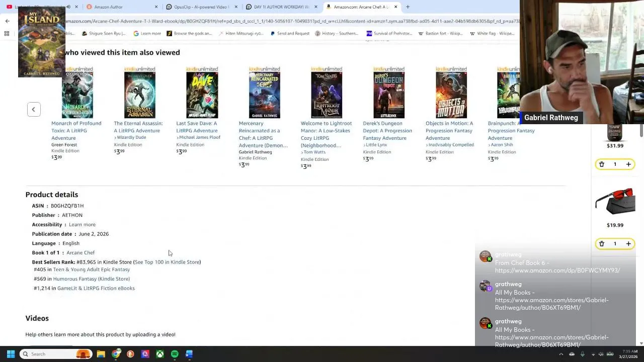Open Bastion fort Wikipedia bookmark
The height and width of the screenshot is (362, 644).
pos(440,33)
